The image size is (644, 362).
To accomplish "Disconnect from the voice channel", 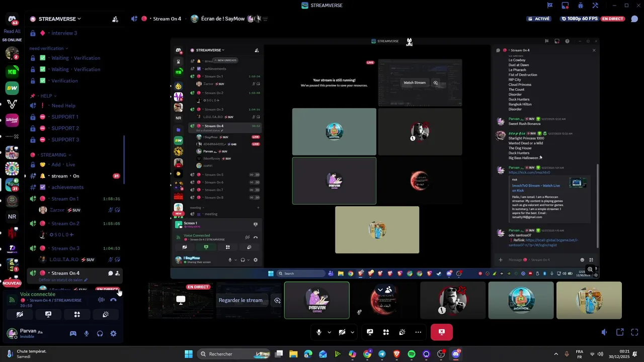I will click(x=113, y=300).
